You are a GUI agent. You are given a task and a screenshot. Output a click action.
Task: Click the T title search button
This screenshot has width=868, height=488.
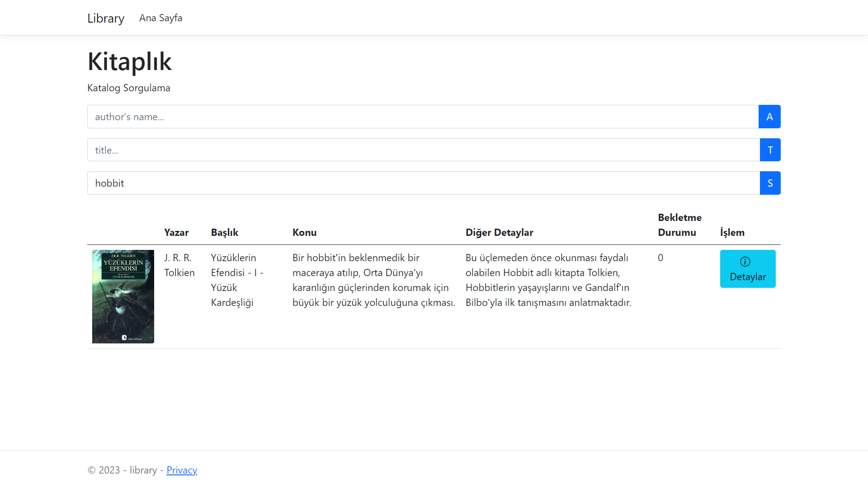click(x=770, y=150)
